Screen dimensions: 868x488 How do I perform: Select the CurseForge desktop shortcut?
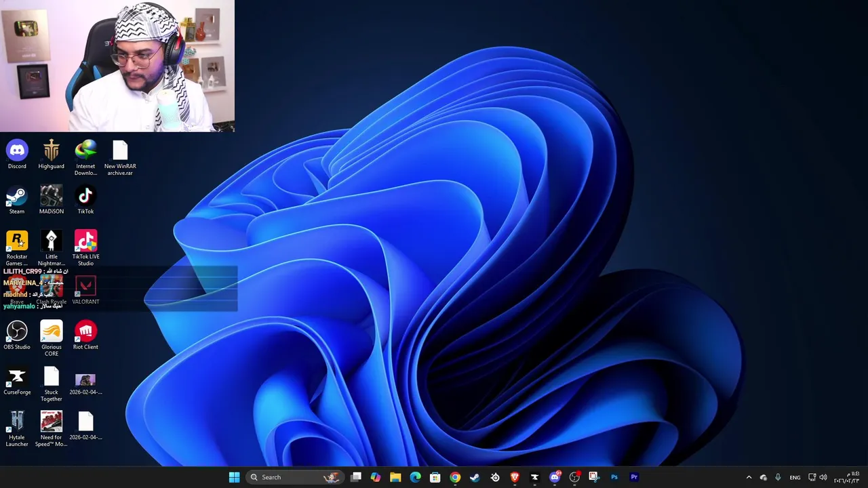17,382
